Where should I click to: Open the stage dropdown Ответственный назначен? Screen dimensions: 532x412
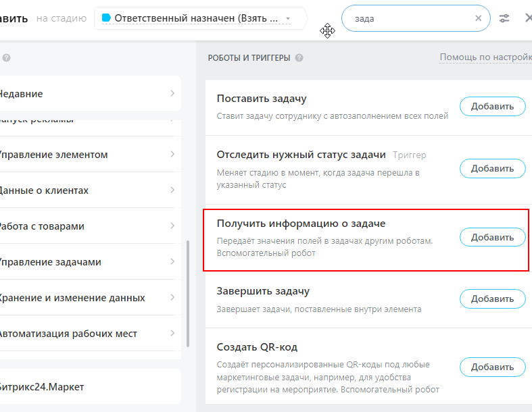click(197, 18)
